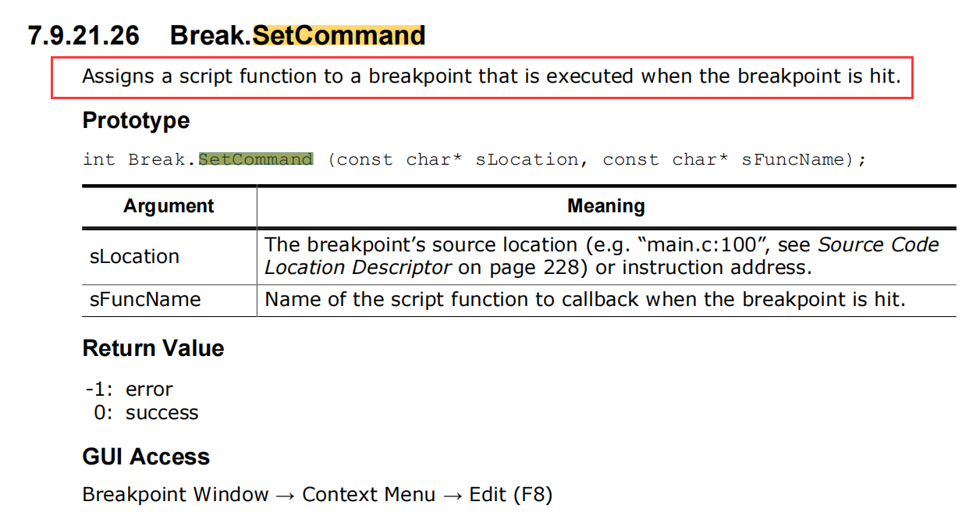This screenshot has height=523, width=980.
Task: Click the sLocation parameter in the prototype code
Action: pyautogui.click(x=527, y=159)
